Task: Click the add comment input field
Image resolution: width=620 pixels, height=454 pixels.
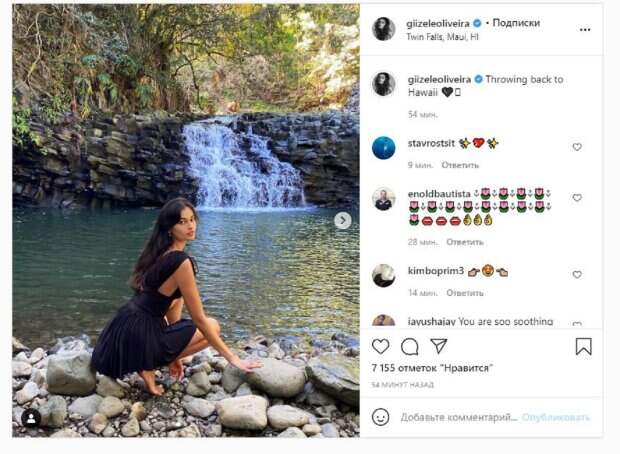Action: [458, 416]
